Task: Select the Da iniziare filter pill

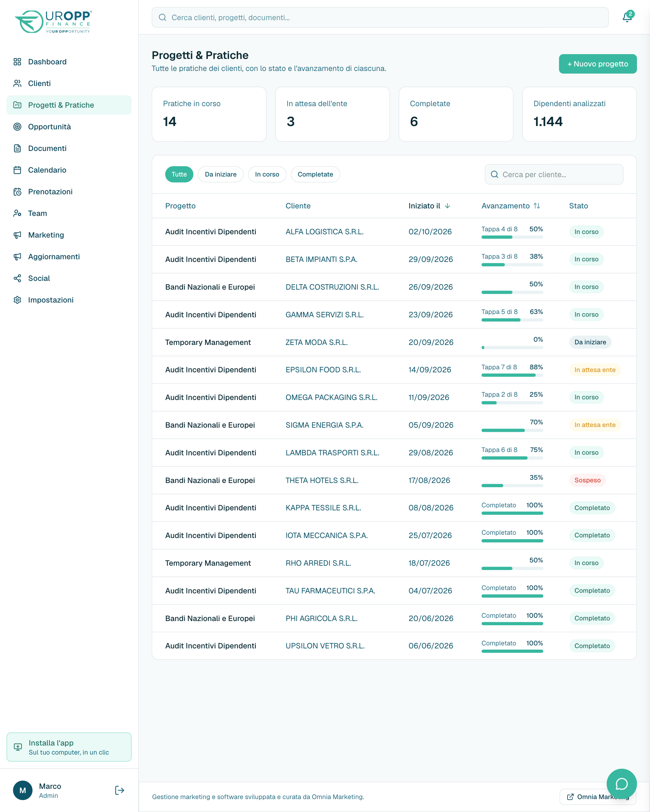Action: click(221, 174)
